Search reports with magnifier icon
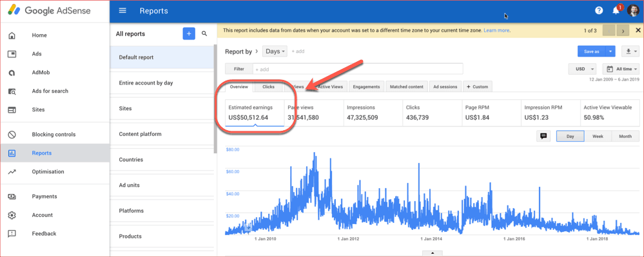This screenshot has height=257, width=644. tap(204, 33)
